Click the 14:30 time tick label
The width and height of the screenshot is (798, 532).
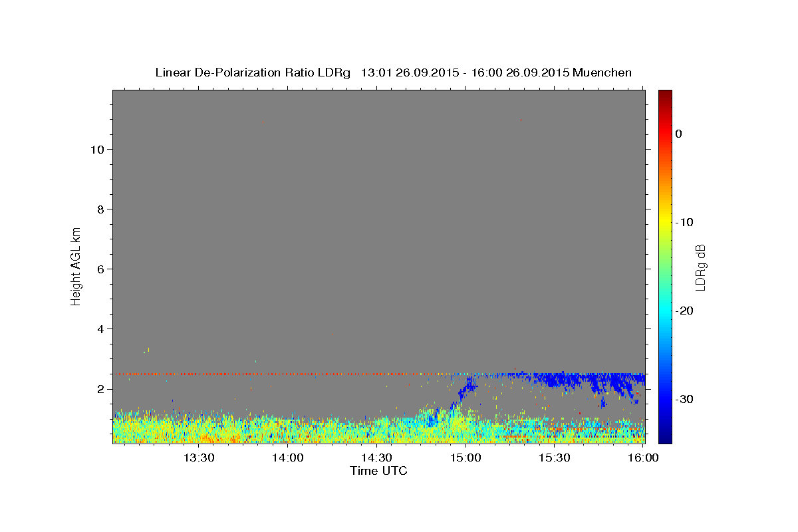click(x=376, y=458)
